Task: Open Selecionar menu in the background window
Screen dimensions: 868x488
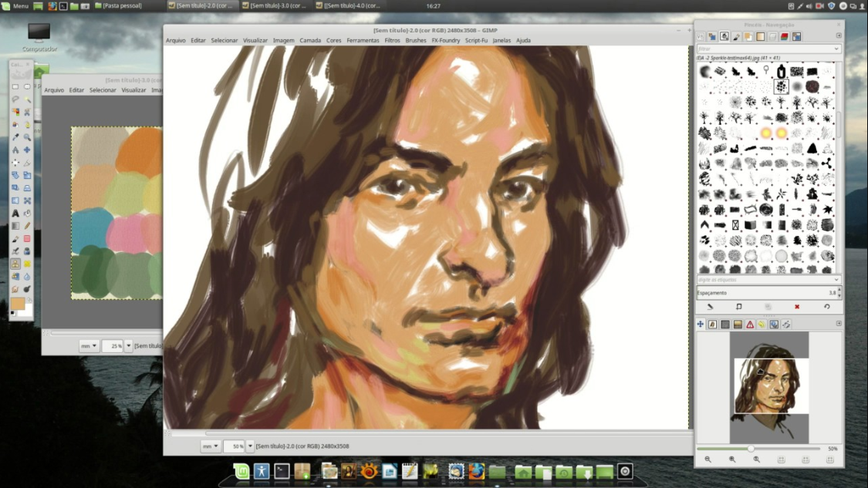Action: [x=103, y=90]
